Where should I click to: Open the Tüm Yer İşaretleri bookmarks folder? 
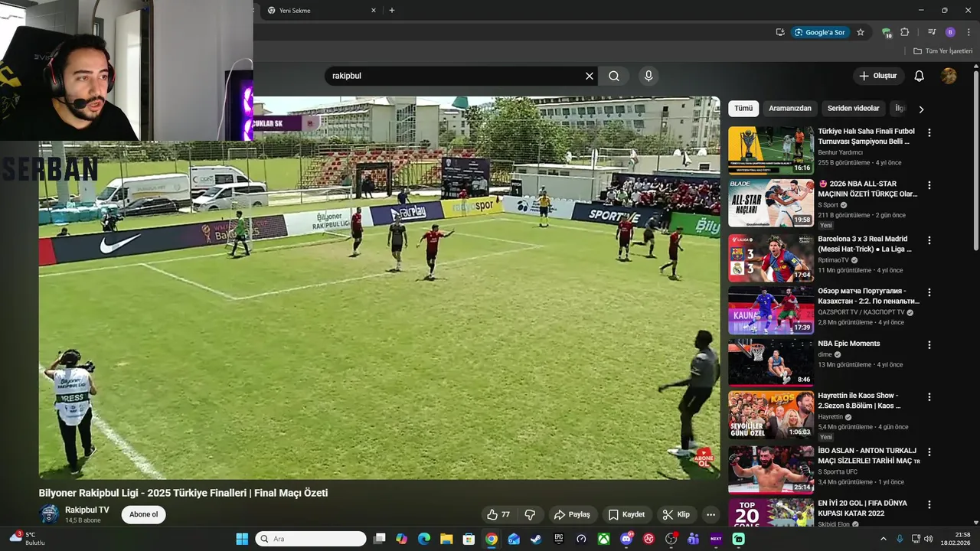click(942, 51)
